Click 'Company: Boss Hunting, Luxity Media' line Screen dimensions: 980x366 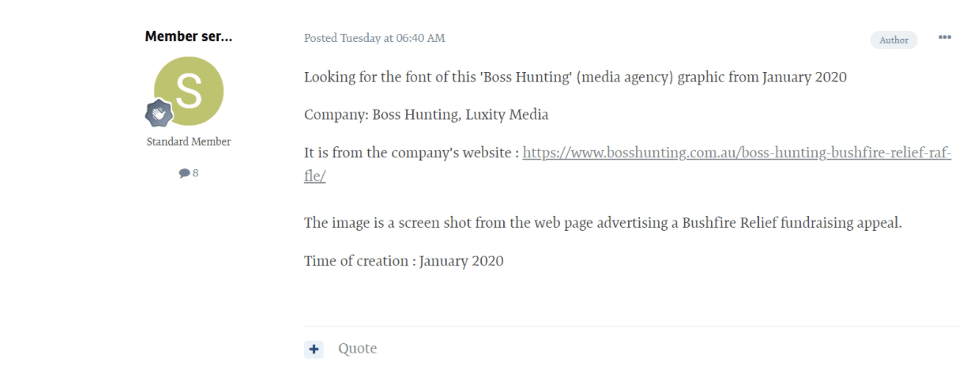[426, 115]
